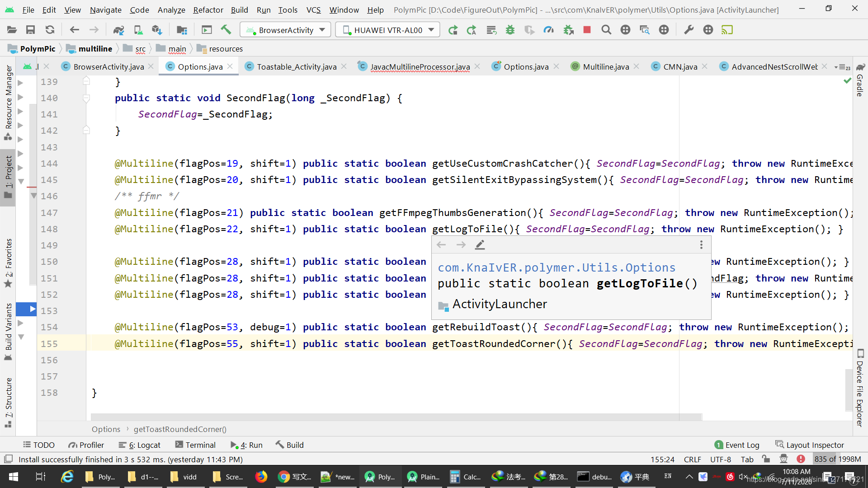Image resolution: width=868 pixels, height=488 pixels.
Task: Toggle the Structure tool window
Action: (8, 402)
